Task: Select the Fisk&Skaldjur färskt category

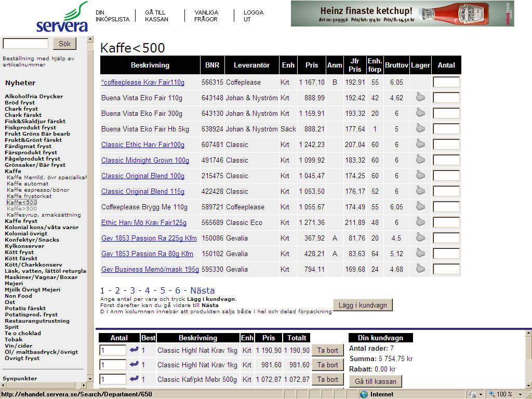Action: 35,122
